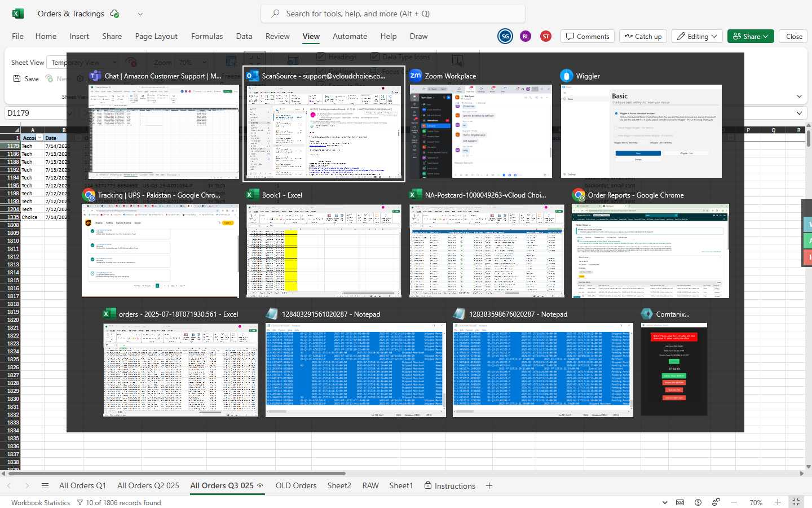Click the zoom out minus icon
This screenshot has height=508, width=812.
pyautogui.click(x=734, y=502)
